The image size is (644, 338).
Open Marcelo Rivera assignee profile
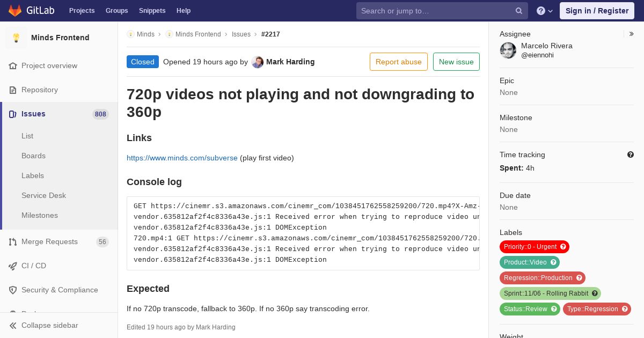[547, 46]
